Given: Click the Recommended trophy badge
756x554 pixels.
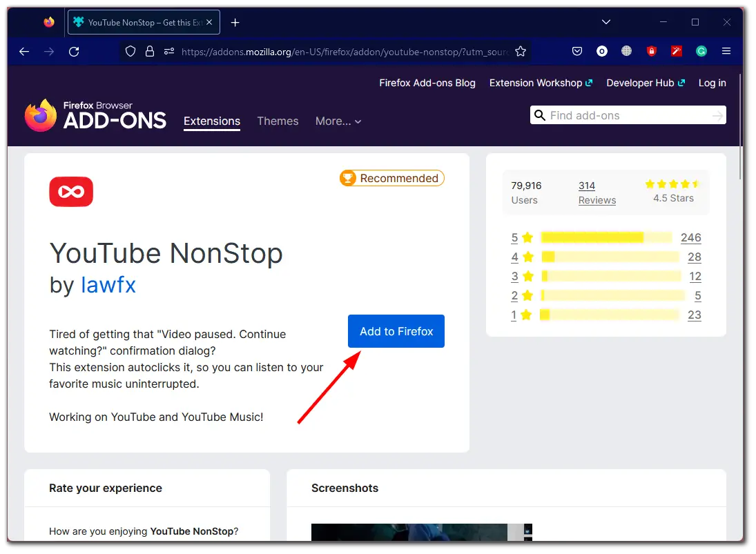Looking at the screenshot, I should click(391, 178).
